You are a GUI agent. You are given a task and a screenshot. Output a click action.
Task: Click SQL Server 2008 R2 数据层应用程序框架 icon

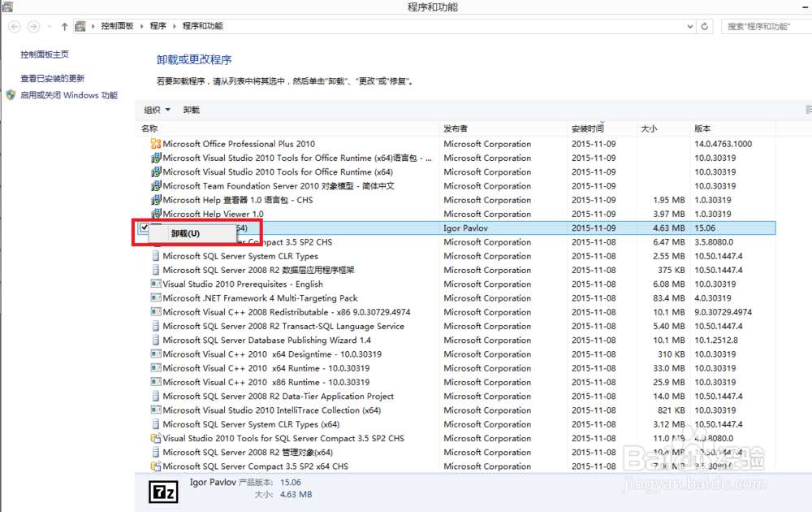(x=155, y=270)
